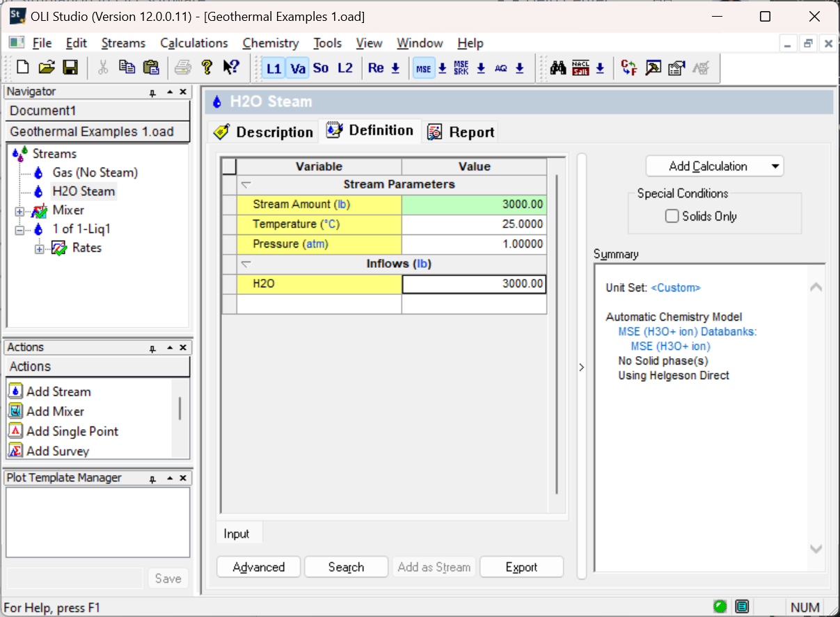840x617 pixels.
Task: Click the NaCl Salt toolbar icon
Action: tap(580, 68)
